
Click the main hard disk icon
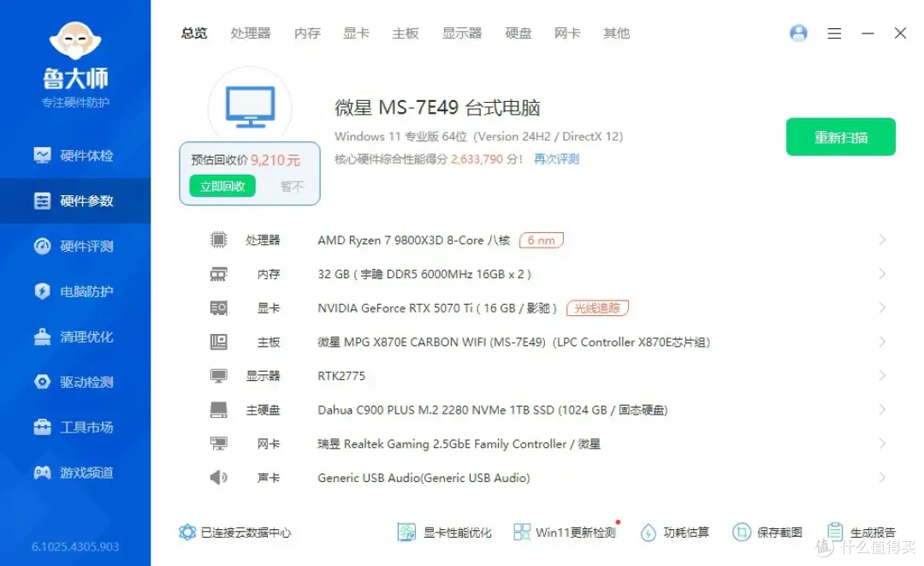[219, 410]
